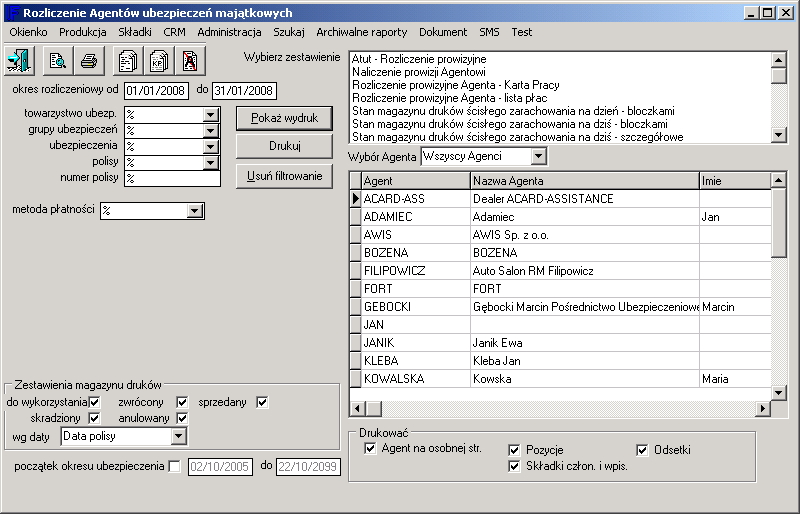This screenshot has width=800, height=514.
Task: Open the Produkcja menu
Action: click(83, 32)
